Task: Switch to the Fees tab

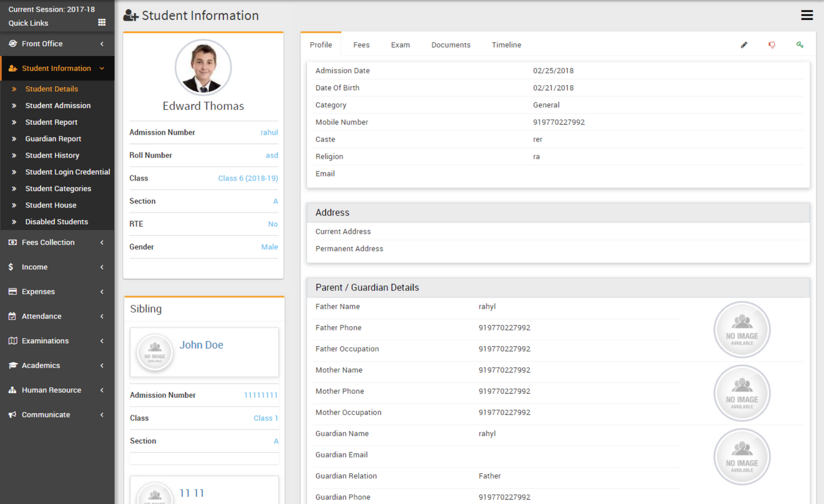Action: coord(361,45)
